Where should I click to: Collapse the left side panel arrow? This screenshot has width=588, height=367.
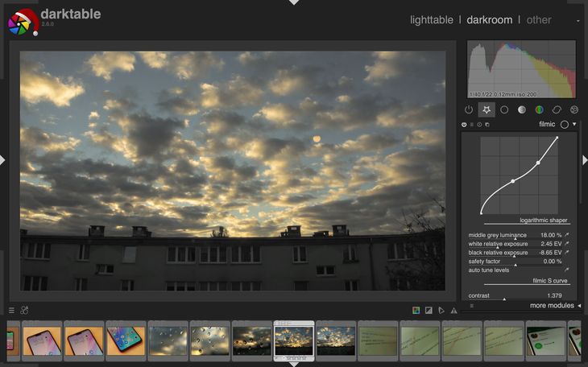coord(2,160)
